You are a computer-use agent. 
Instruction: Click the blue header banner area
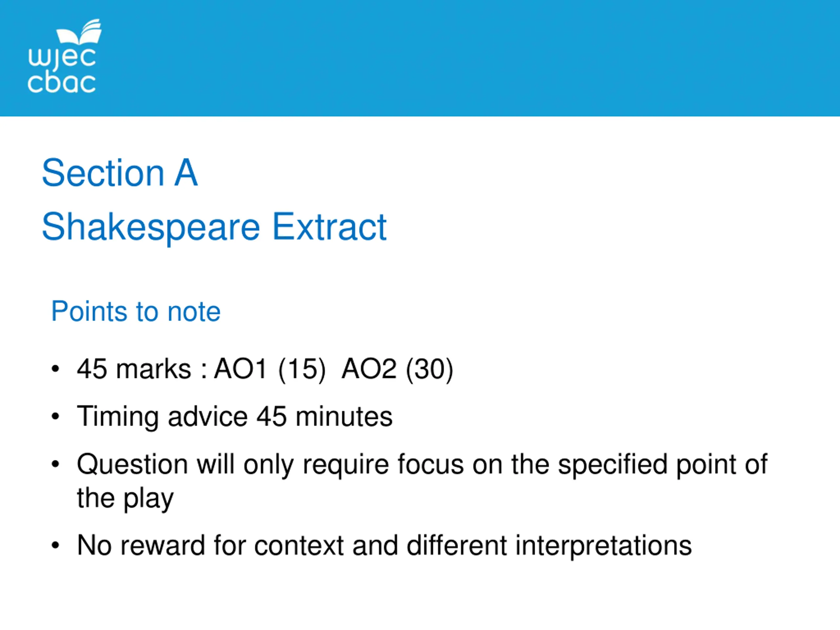pyautogui.click(x=420, y=58)
